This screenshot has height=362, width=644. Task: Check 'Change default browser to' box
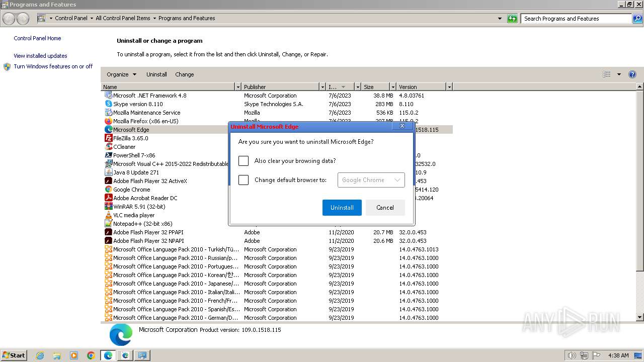click(244, 180)
